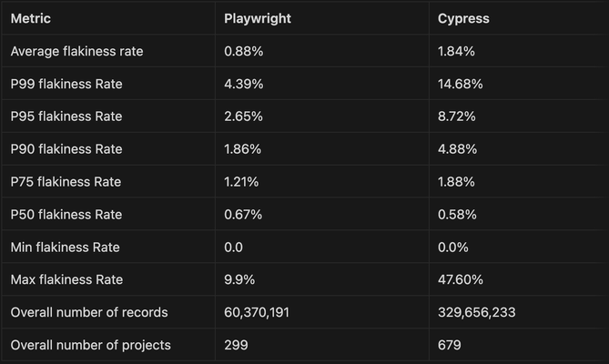The width and height of the screenshot is (609, 364).
Task: Select the P95 flakiness Rate label
Action: click(x=66, y=116)
